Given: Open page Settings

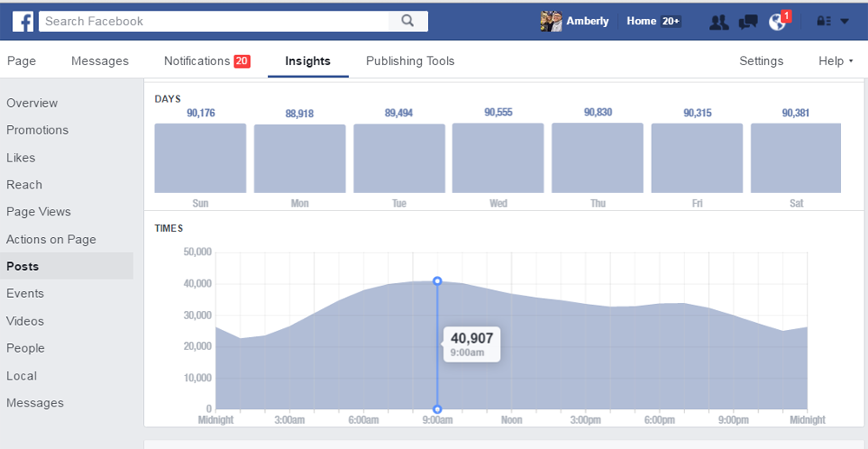Looking at the screenshot, I should click(761, 61).
